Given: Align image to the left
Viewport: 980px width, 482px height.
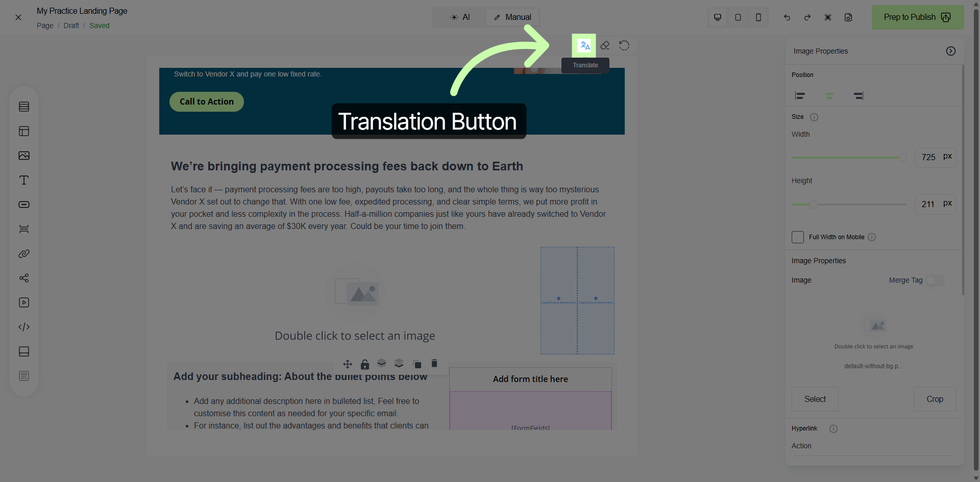Looking at the screenshot, I should 800,95.
